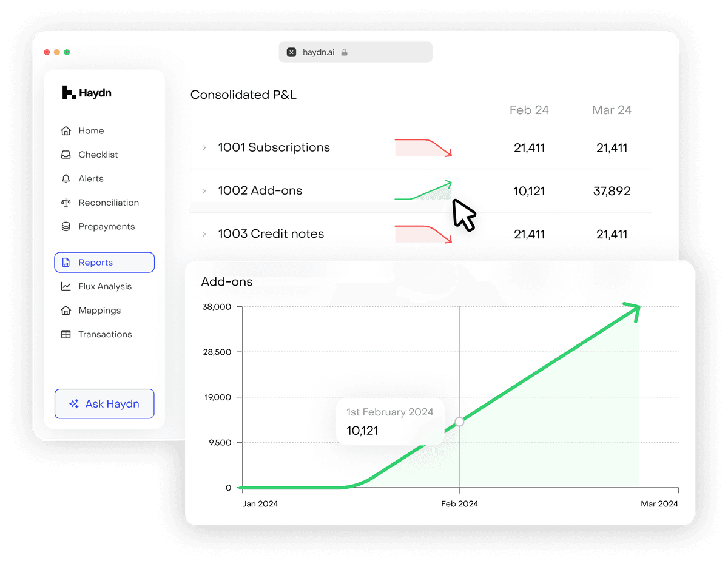Click the Prepayments database icon

(66, 227)
